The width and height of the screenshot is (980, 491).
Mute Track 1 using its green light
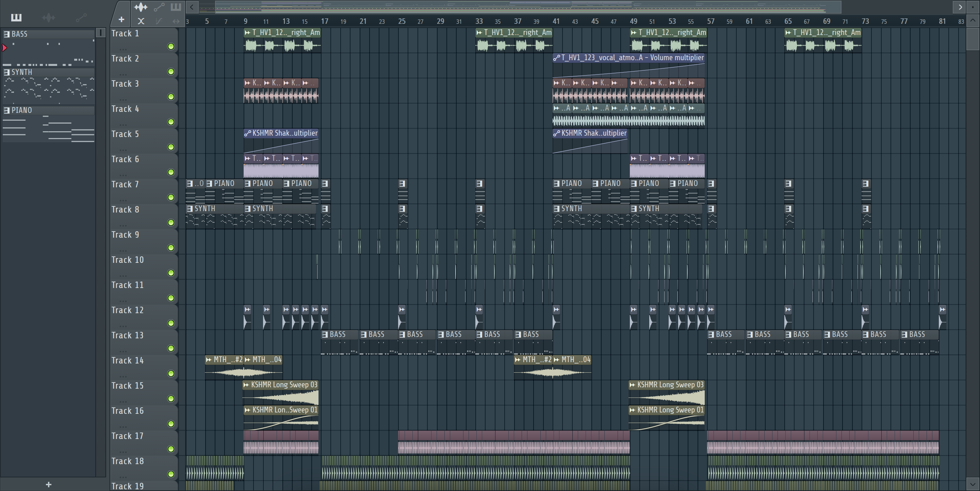[x=171, y=46]
